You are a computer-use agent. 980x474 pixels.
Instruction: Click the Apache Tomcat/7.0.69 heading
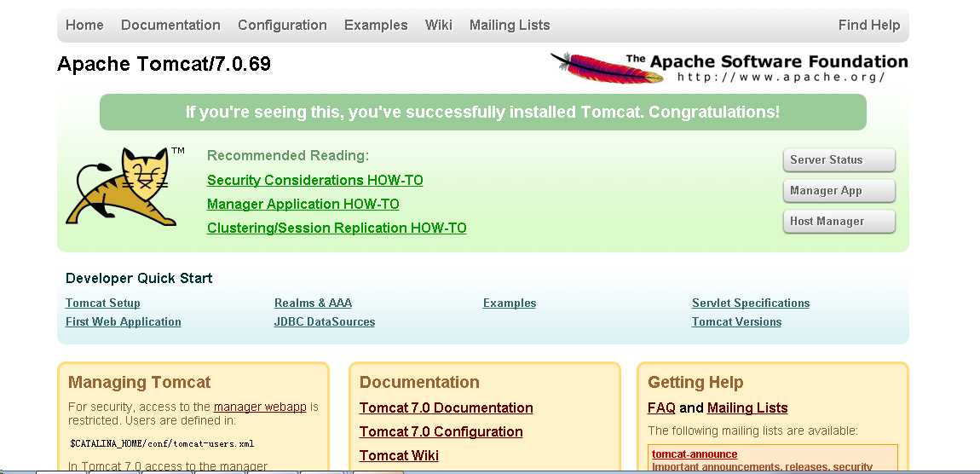[x=164, y=64]
